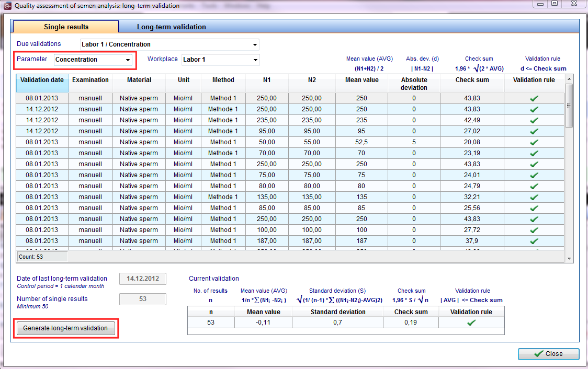Switch to Long-term validation tab
The height and width of the screenshot is (369, 588).
point(172,27)
